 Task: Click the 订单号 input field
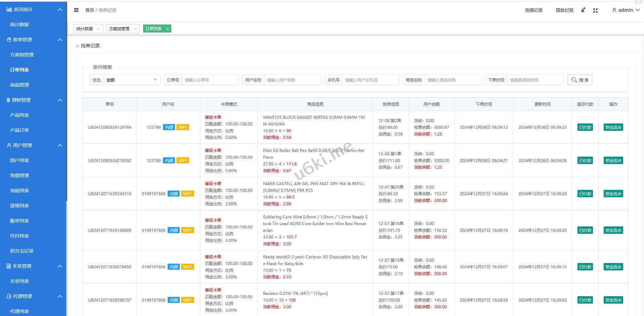tap(210, 80)
